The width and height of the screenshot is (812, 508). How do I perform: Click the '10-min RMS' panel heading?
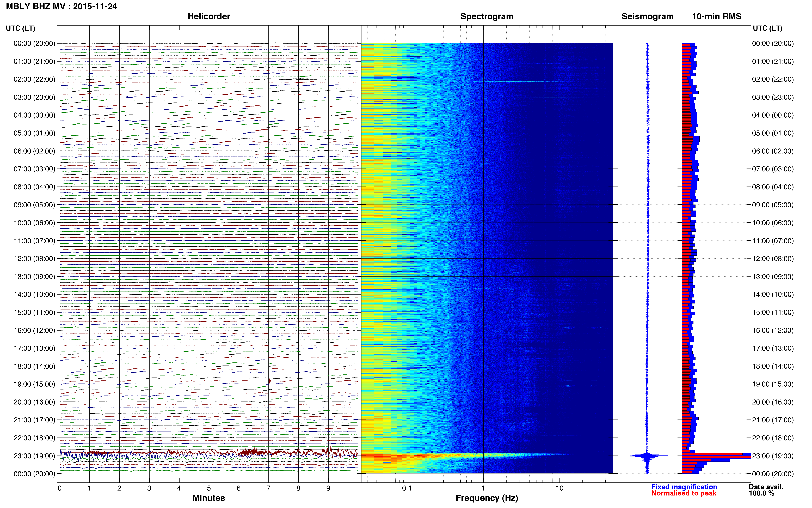(716, 16)
